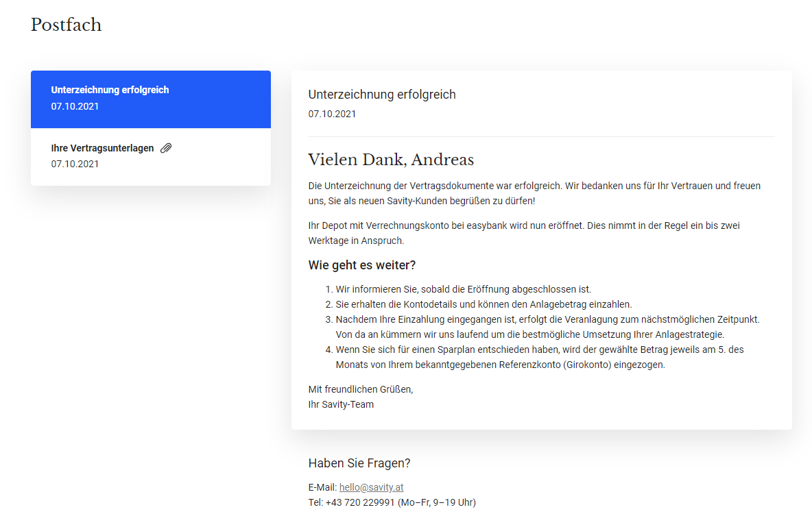The height and width of the screenshot is (527, 812).
Task: Click the message title in the detail panel
Action: coord(382,95)
